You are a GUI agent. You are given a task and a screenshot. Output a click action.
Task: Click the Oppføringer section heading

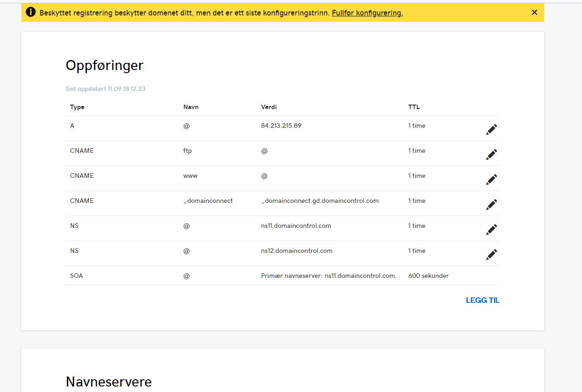pos(105,65)
